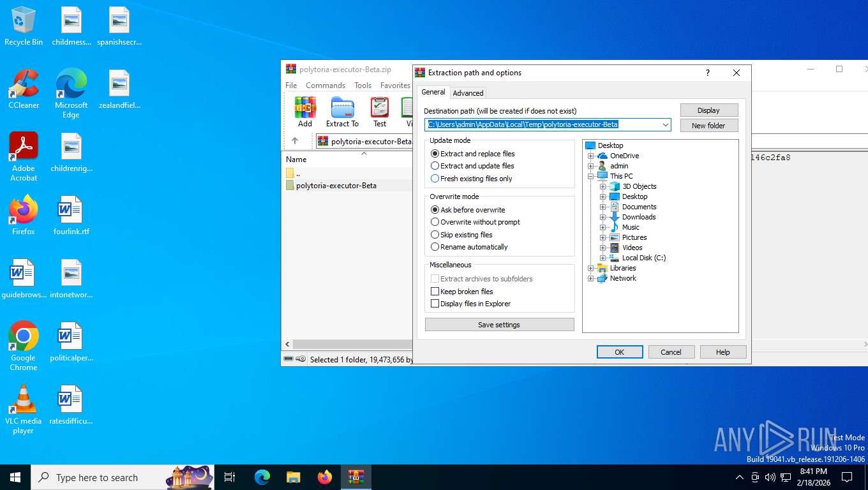Open Edge from the taskbar

click(x=262, y=477)
